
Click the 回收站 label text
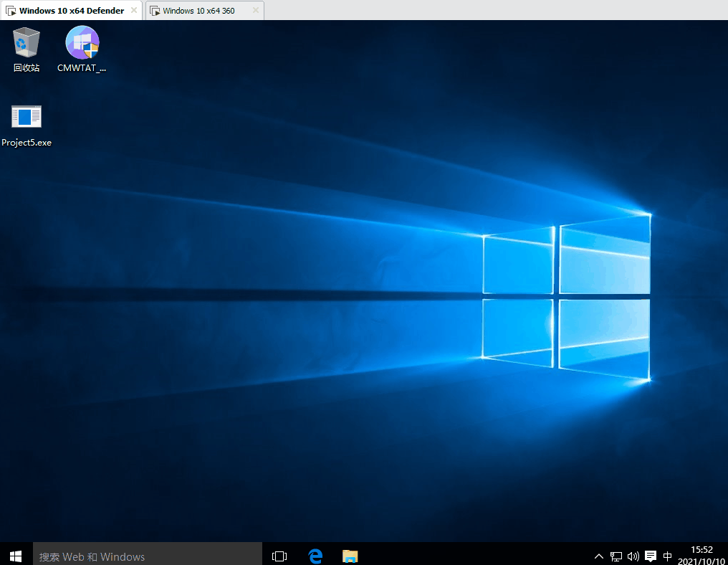[x=27, y=68]
